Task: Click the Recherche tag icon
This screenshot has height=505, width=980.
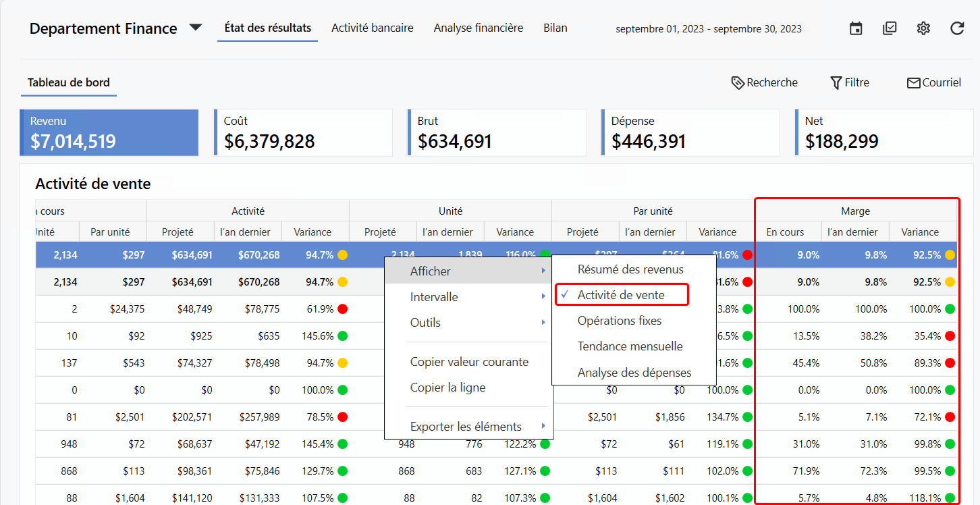Action: coord(738,83)
